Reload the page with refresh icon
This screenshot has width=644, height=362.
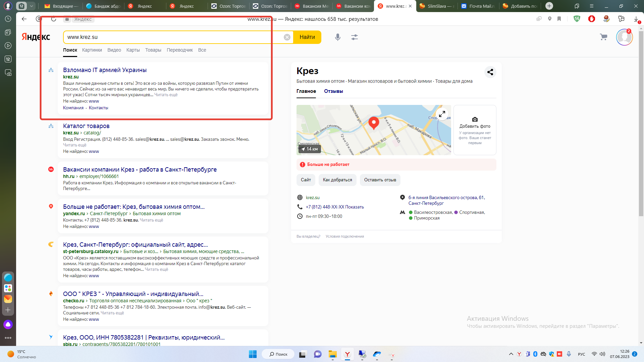54,19
